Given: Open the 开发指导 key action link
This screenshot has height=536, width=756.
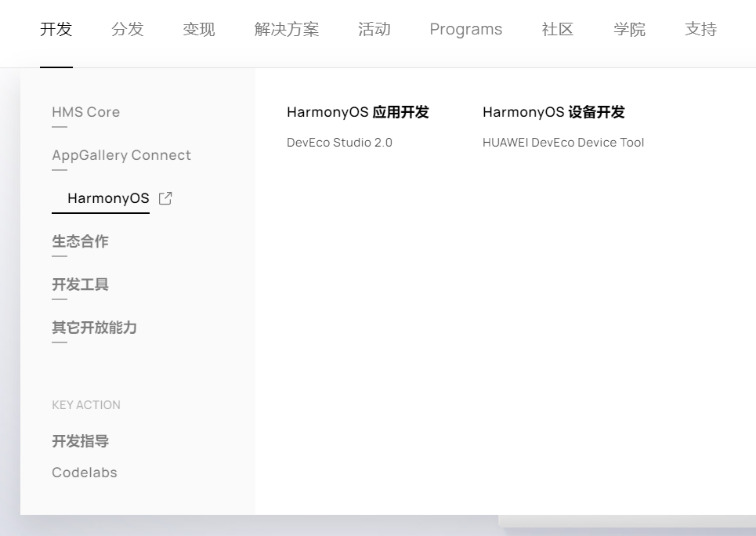Looking at the screenshot, I should click(80, 441).
